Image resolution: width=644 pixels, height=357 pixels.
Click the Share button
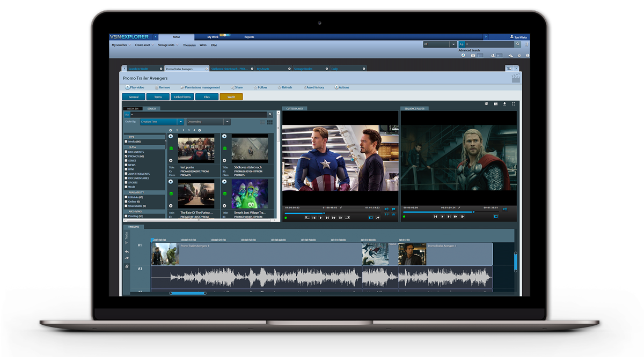[x=237, y=87]
